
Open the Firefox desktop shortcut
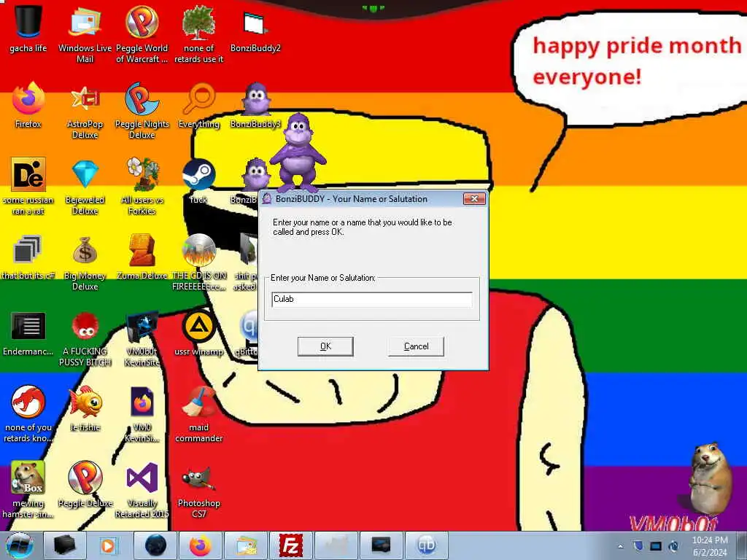click(28, 98)
